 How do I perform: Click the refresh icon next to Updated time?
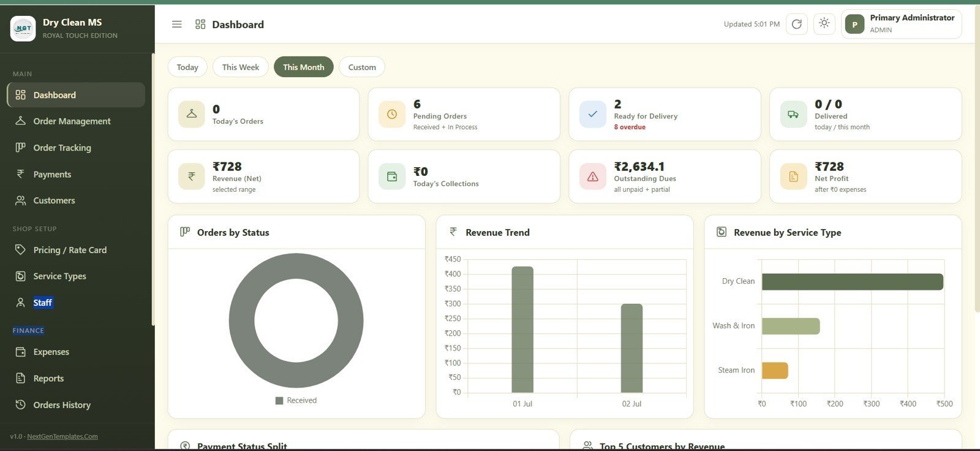click(x=796, y=24)
